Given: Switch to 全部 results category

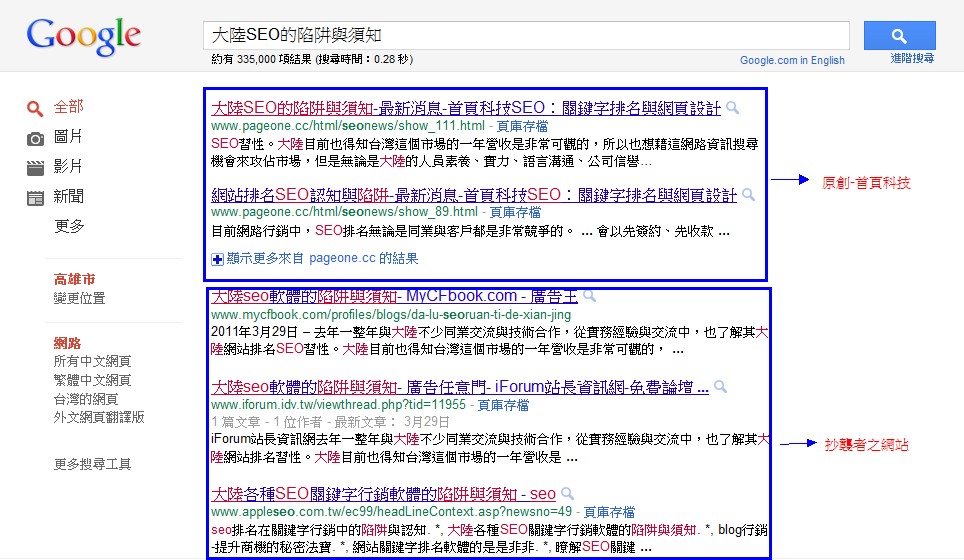Looking at the screenshot, I should click(68, 107).
